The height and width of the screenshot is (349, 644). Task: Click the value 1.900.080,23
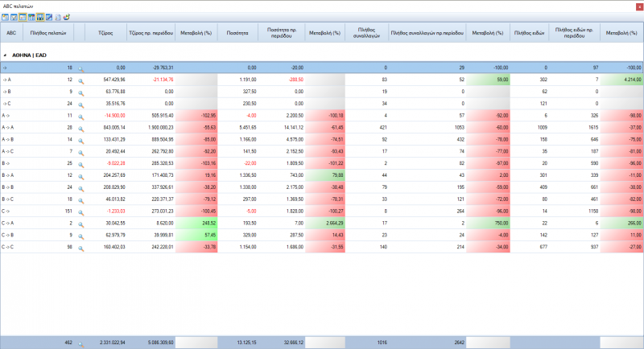160,128
